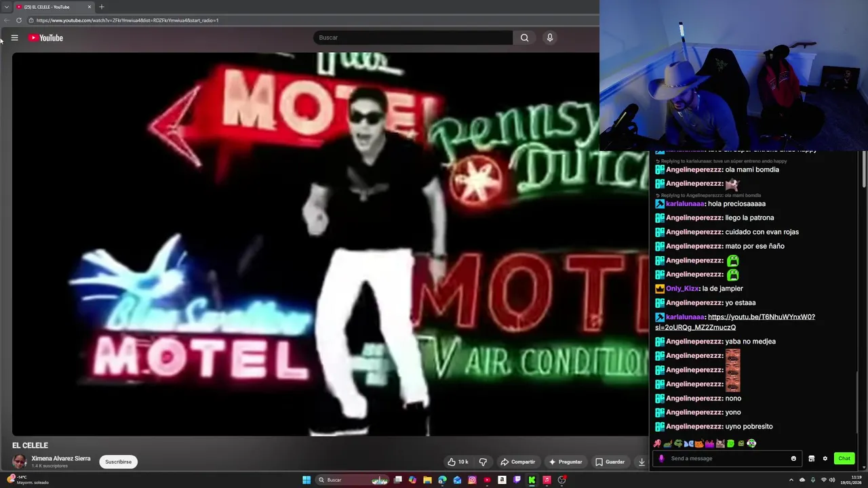Open File Explorer from the taskbar
Viewport: 868px width, 488px height.
[x=427, y=480]
